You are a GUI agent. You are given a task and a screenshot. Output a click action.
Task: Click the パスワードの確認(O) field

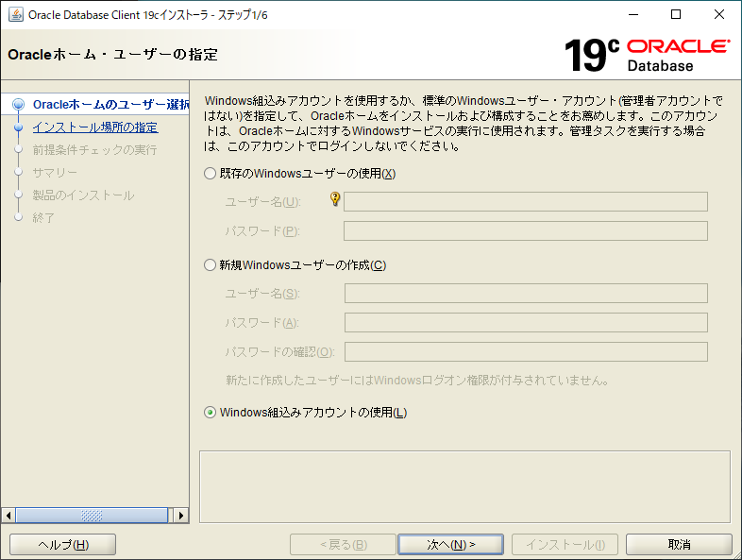526,351
